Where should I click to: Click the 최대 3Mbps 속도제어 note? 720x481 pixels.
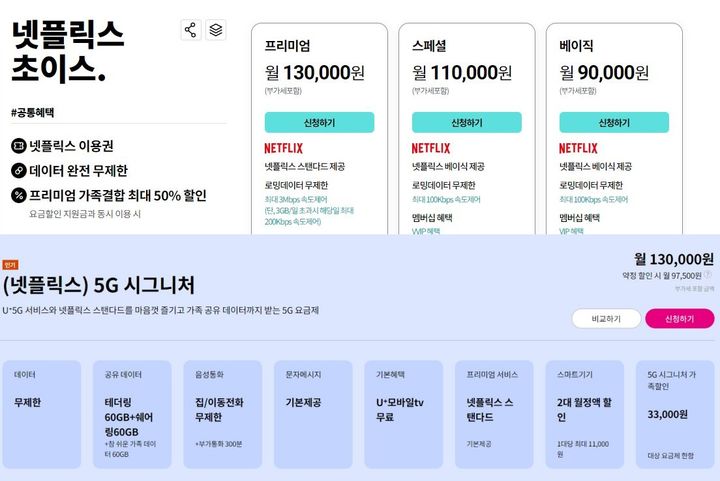296,200
